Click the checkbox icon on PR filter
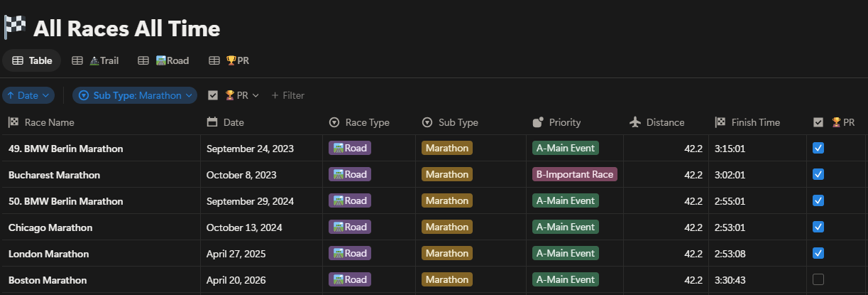 (212, 95)
